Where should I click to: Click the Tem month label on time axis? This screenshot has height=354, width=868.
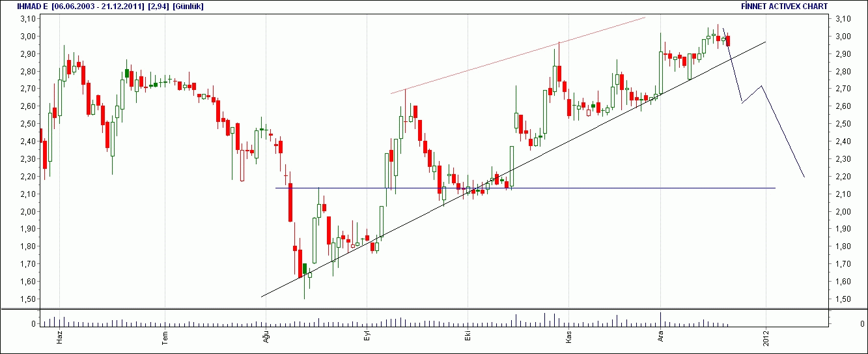pos(165,339)
